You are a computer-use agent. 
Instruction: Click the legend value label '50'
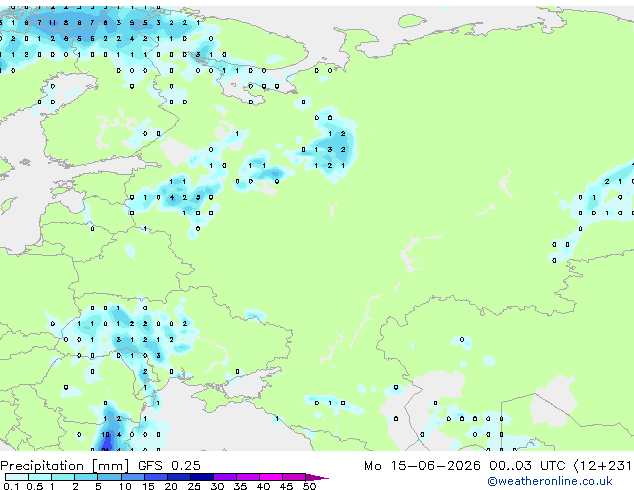pos(309,486)
